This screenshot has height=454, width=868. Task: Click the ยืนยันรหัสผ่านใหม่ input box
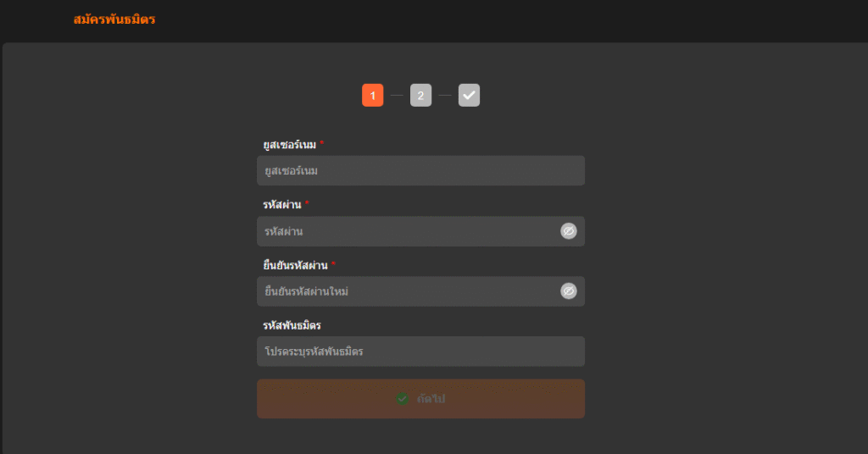[x=407, y=291]
